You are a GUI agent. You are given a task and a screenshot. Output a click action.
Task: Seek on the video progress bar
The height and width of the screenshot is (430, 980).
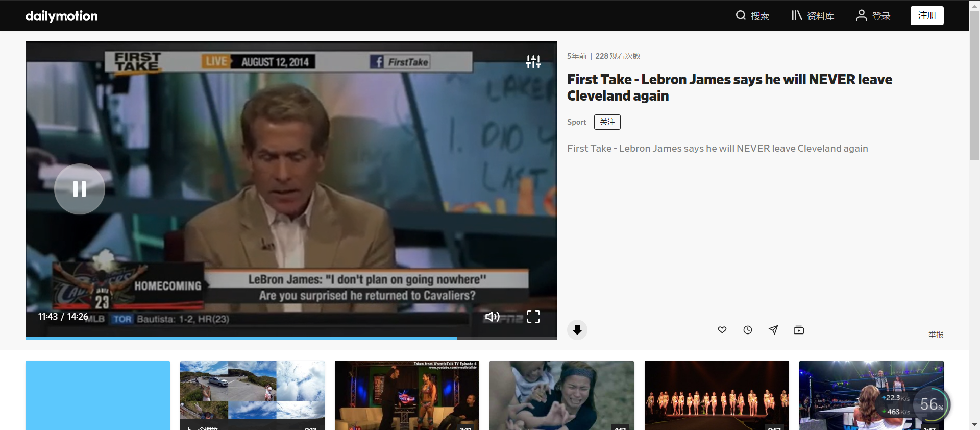tap(291, 338)
